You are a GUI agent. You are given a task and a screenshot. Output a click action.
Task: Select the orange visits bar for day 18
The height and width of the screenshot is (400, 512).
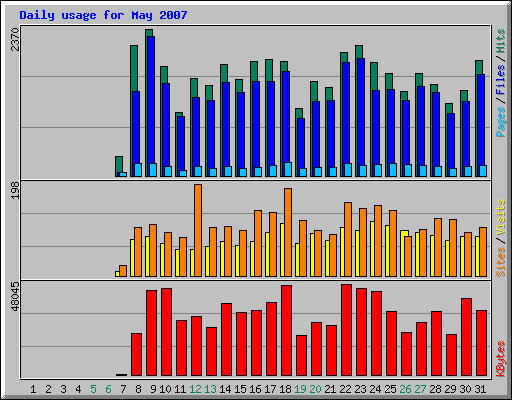pyautogui.click(x=288, y=232)
